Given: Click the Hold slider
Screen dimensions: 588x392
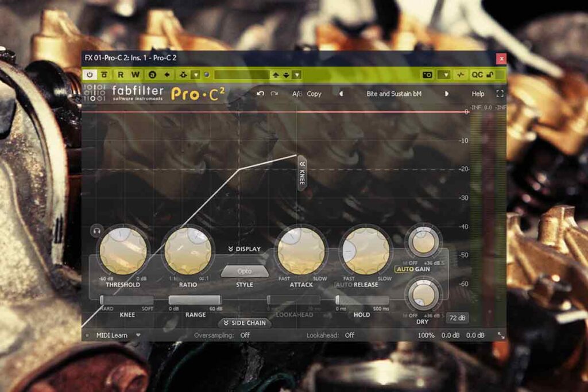Looking at the screenshot, I should coord(362,300).
